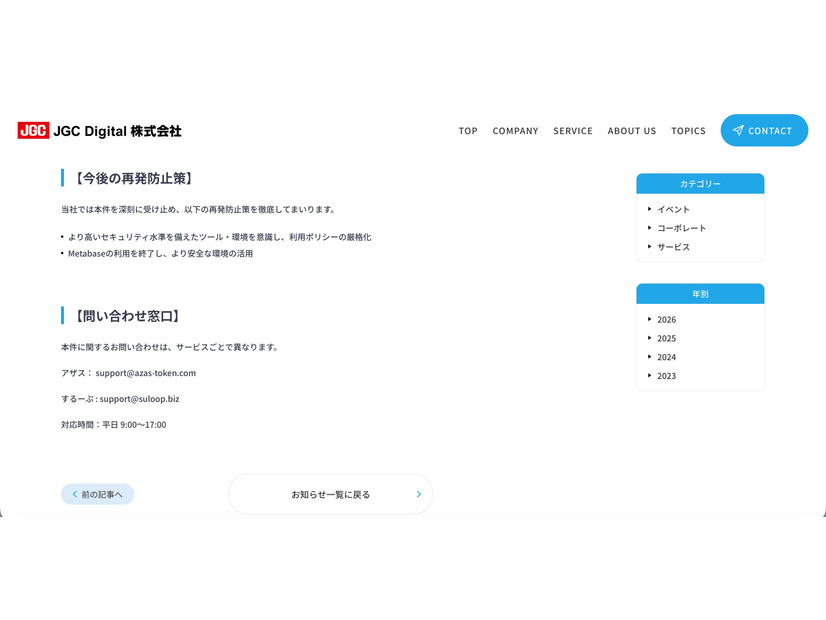The height and width of the screenshot is (620, 826).
Task: Return to the news list via お知らせ一覧に戻る
Action: point(330,494)
